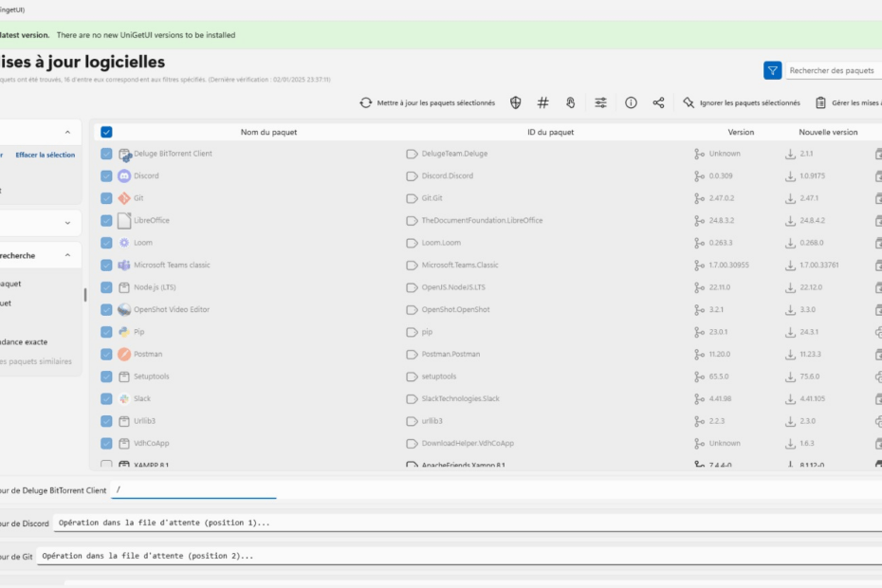Collapse the recherche options section
882x588 pixels.
(67, 255)
